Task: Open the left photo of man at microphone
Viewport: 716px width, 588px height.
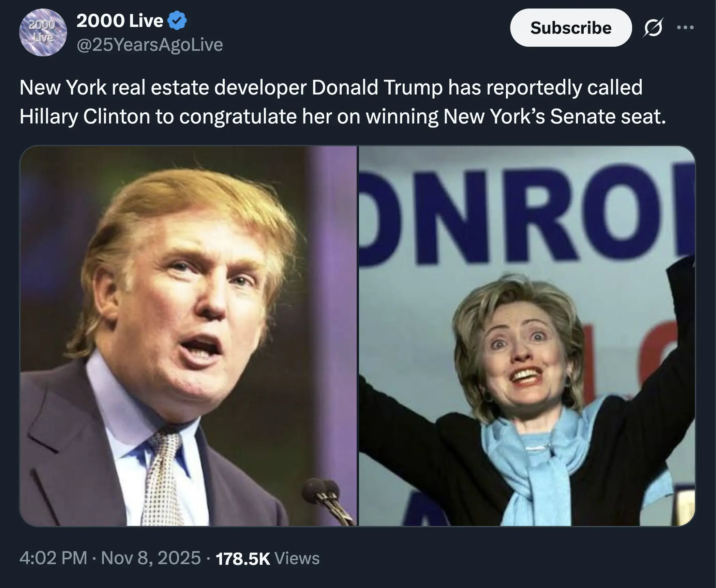Action: point(188,336)
